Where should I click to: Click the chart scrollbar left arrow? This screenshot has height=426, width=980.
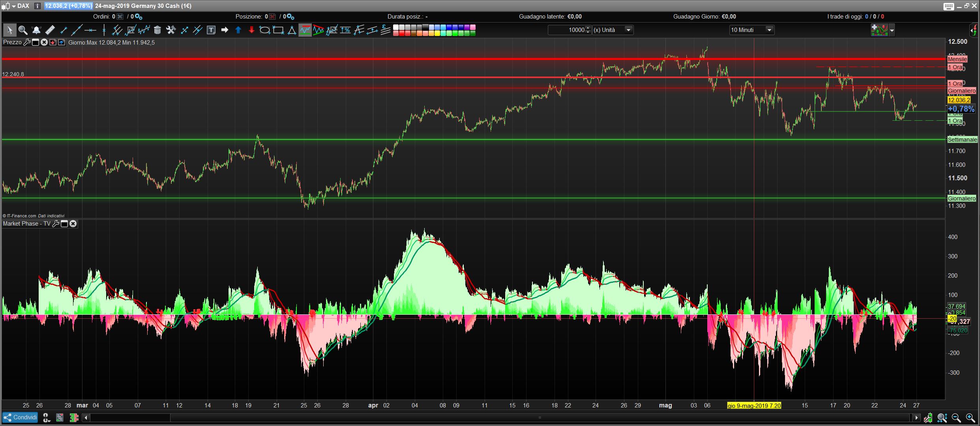[x=86, y=418]
